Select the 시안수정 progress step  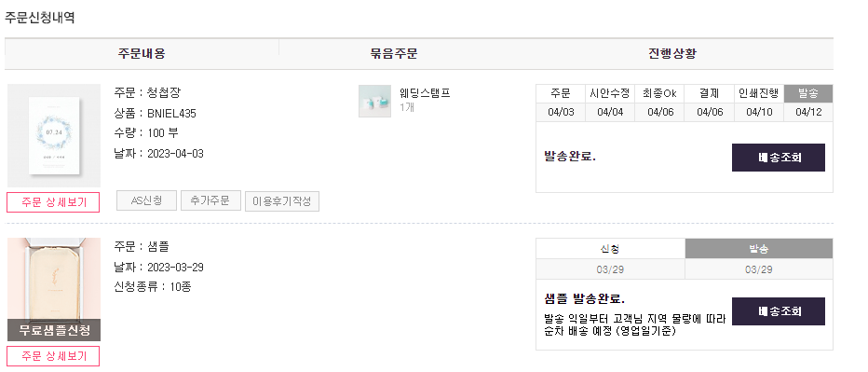[x=610, y=93]
